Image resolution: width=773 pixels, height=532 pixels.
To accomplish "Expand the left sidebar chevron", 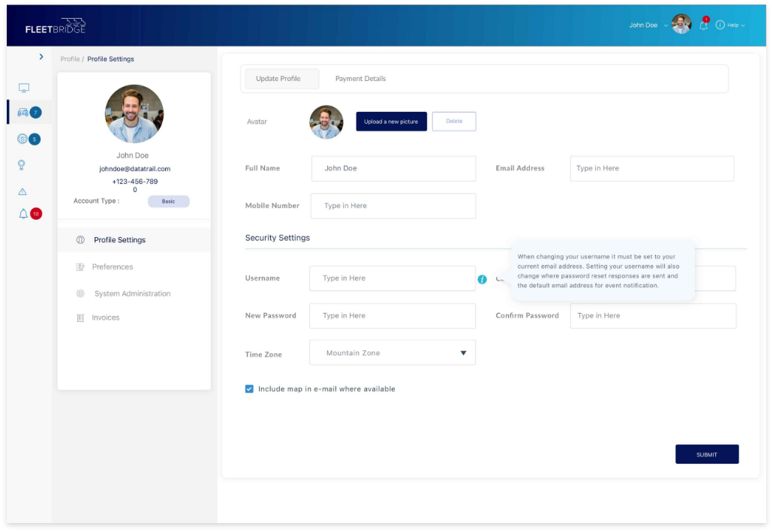I will point(41,57).
